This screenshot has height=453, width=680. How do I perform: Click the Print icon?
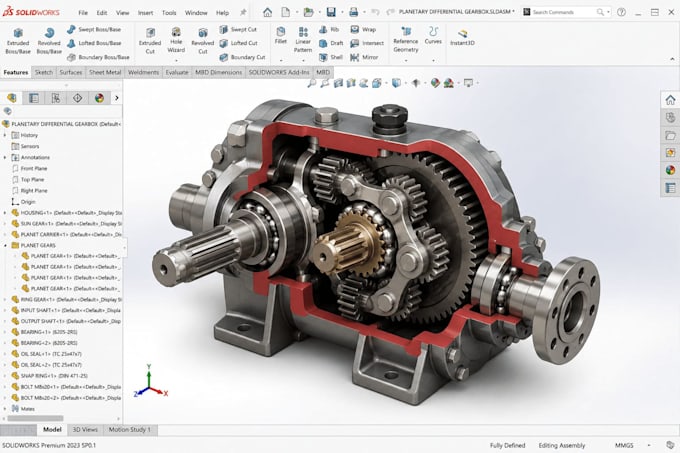click(353, 12)
